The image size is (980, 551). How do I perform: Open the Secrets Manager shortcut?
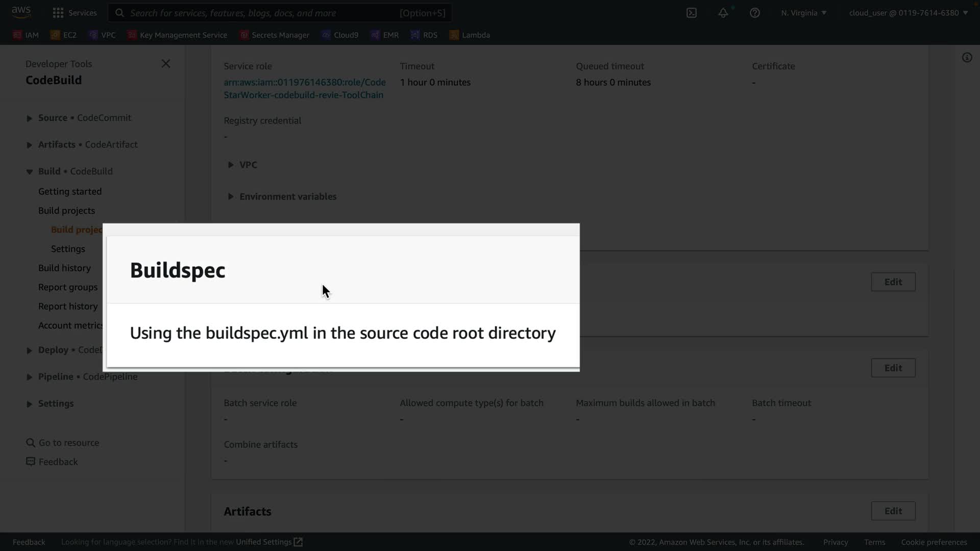click(x=275, y=35)
